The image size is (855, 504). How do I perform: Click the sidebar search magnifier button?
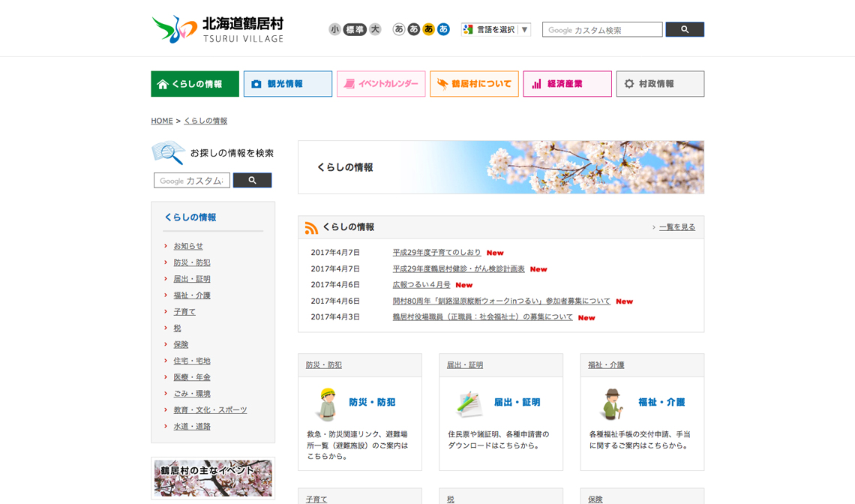click(x=253, y=181)
